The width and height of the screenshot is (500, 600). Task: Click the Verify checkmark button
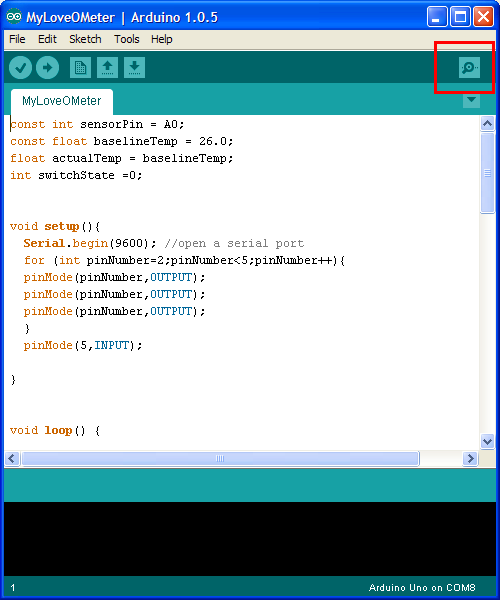(20, 68)
